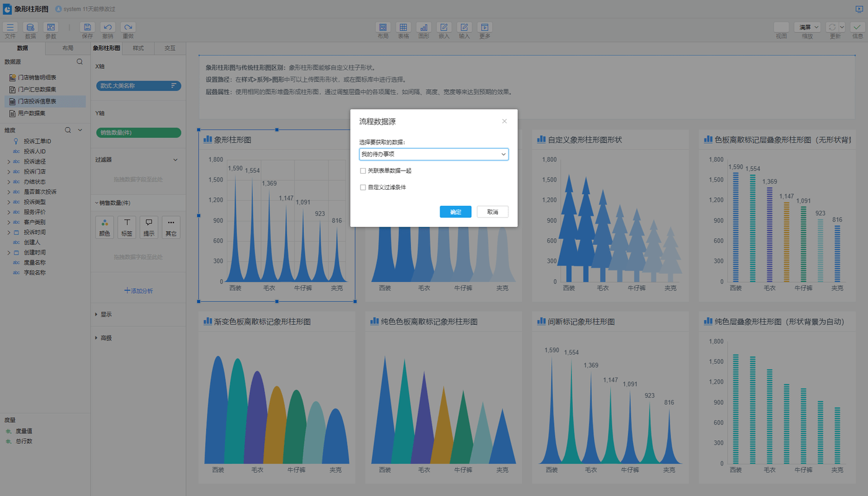Click the Redo (重做) toolbar icon
Image resolution: width=868 pixels, height=496 pixels.
point(128,28)
